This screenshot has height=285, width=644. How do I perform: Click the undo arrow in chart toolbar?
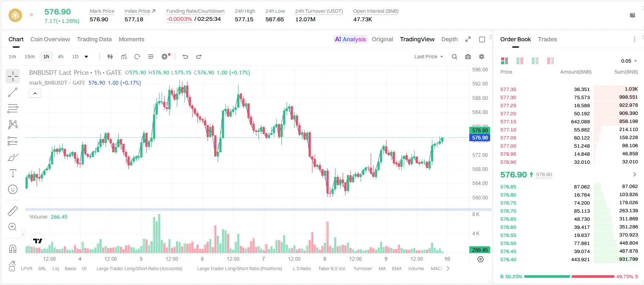185,57
